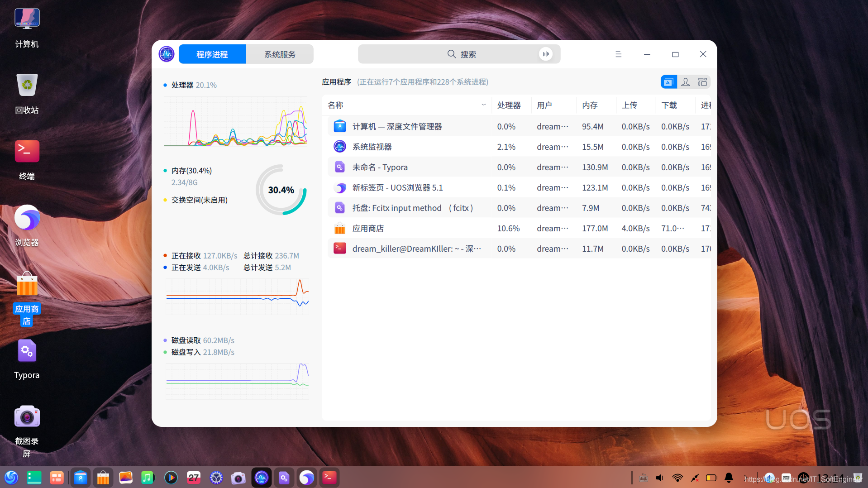The height and width of the screenshot is (488, 868).
Task: Sort by 名称 column header
Action: [407, 105]
